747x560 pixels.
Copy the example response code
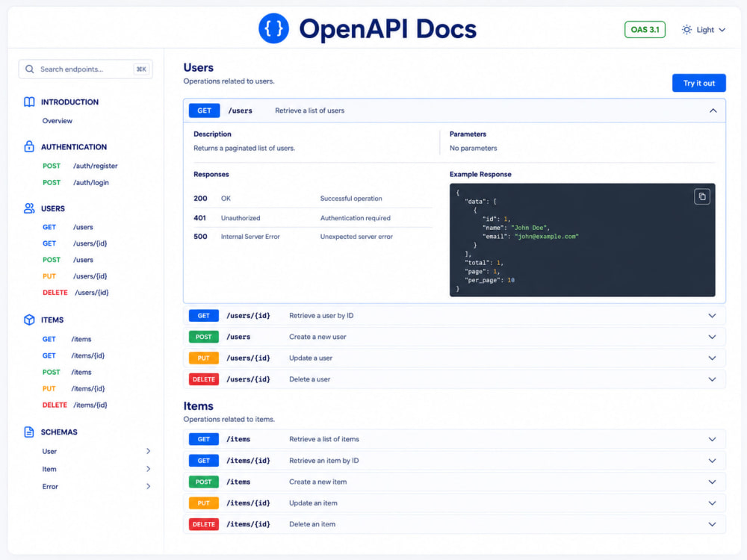click(x=701, y=196)
